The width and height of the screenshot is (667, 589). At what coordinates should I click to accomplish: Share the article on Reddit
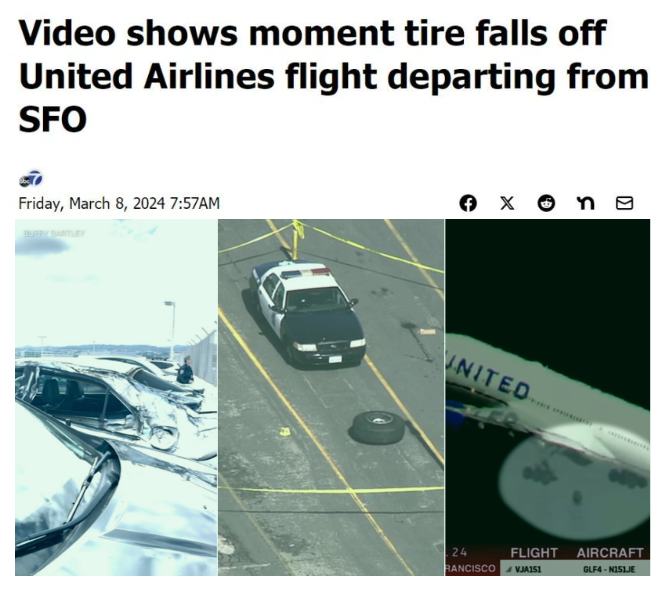pyautogui.click(x=546, y=203)
